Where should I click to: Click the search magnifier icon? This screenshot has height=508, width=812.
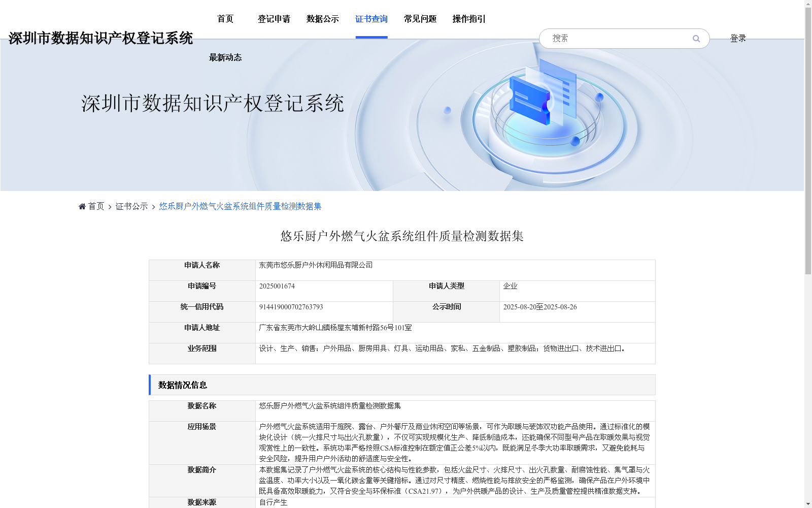696,39
